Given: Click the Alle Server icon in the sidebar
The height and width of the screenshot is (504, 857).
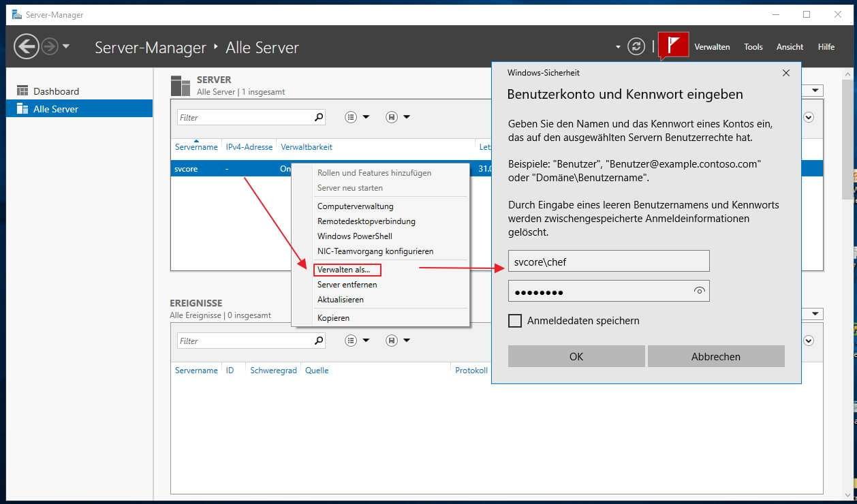Looking at the screenshot, I should 22,108.
